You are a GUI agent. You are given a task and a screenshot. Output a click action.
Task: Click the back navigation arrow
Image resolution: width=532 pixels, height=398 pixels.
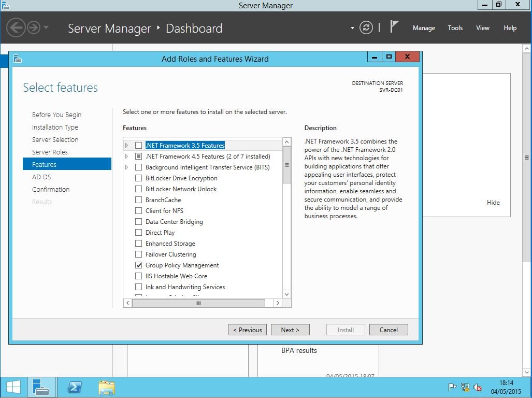pos(16,27)
